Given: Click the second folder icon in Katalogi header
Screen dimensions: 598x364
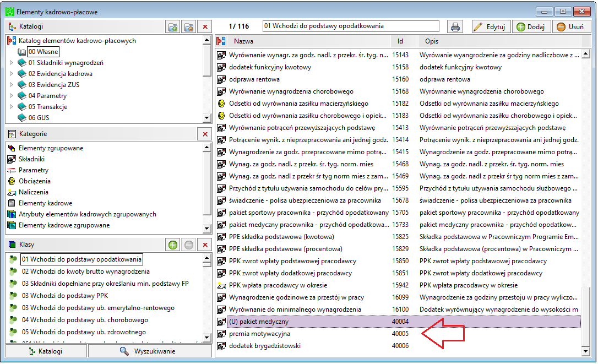Looking at the screenshot, I should coord(189,27).
